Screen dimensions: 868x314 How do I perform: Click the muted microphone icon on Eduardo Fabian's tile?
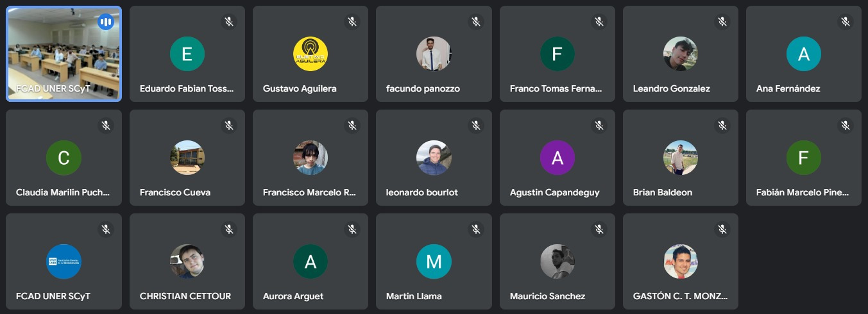pyautogui.click(x=229, y=22)
